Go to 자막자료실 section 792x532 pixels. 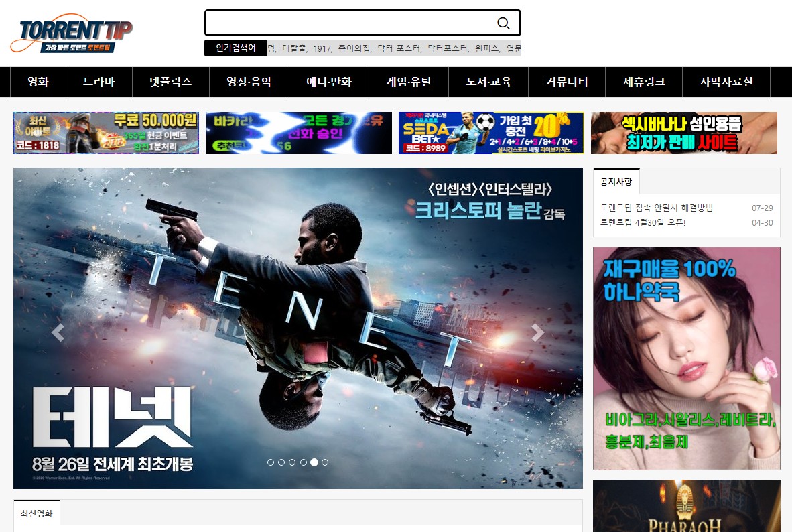point(726,82)
